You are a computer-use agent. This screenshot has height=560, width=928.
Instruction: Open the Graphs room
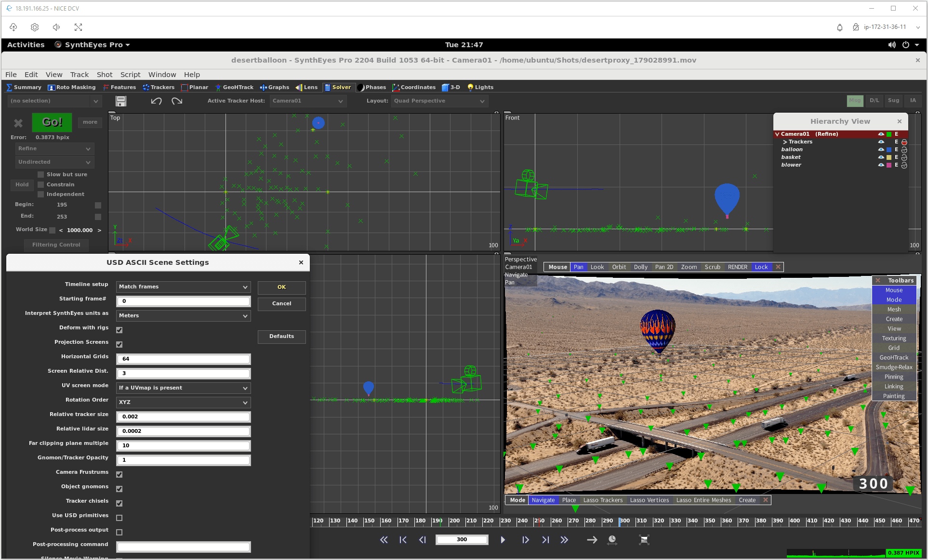click(275, 87)
